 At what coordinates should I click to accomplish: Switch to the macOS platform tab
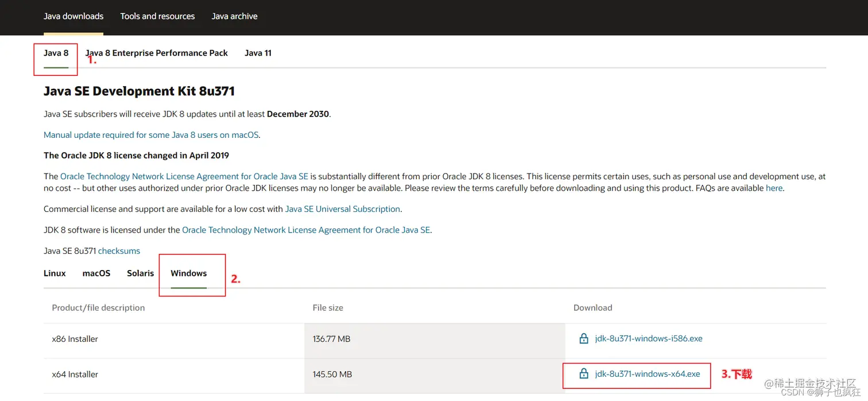[x=96, y=273]
